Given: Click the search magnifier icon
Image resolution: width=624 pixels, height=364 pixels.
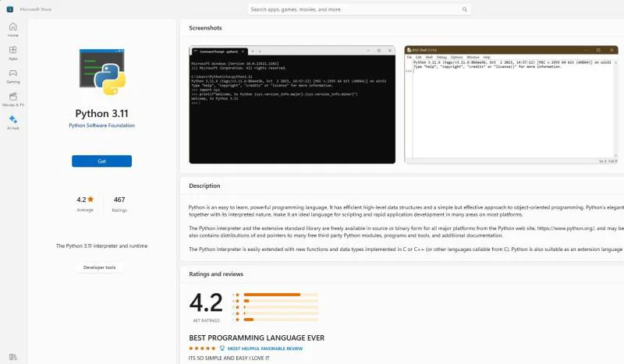Looking at the screenshot, I should (x=464, y=9).
